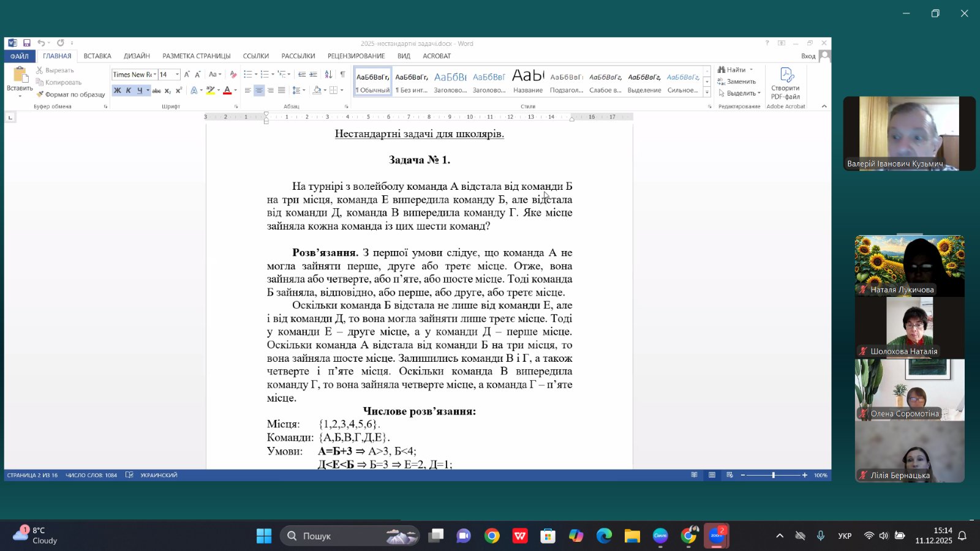Screen dimensions: 980x551
Task: Toggle Italic (К) formatting
Action: 128,91
